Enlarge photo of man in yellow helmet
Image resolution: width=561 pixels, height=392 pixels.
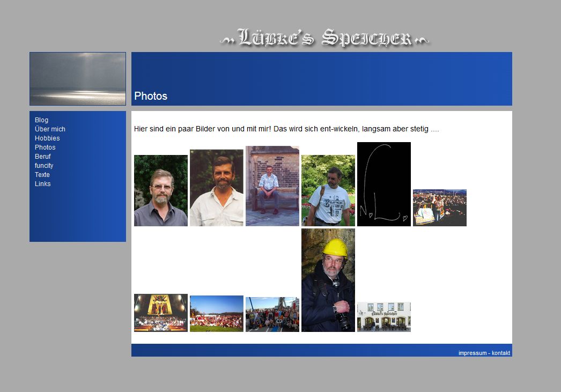[x=328, y=280]
